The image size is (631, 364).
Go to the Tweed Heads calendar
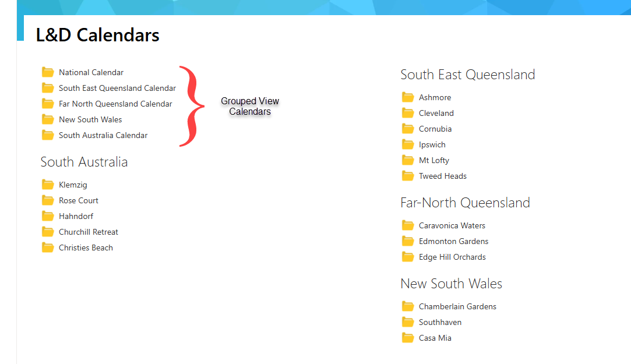tap(443, 176)
